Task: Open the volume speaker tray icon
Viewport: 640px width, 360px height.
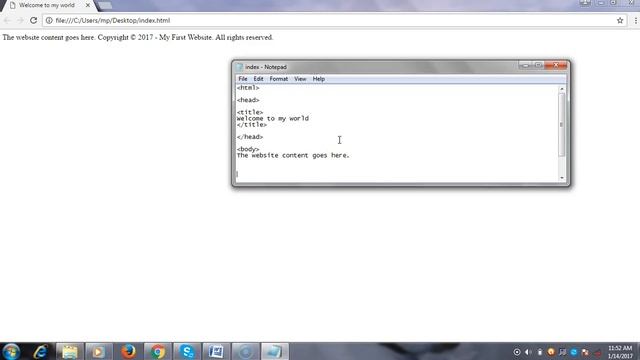Action: [528, 352]
